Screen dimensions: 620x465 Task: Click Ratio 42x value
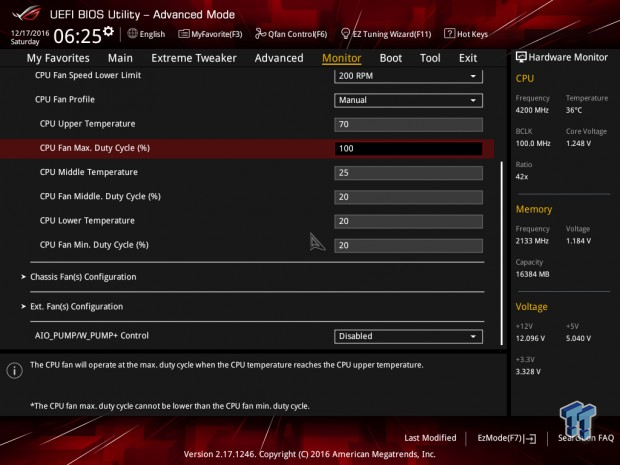click(x=522, y=177)
